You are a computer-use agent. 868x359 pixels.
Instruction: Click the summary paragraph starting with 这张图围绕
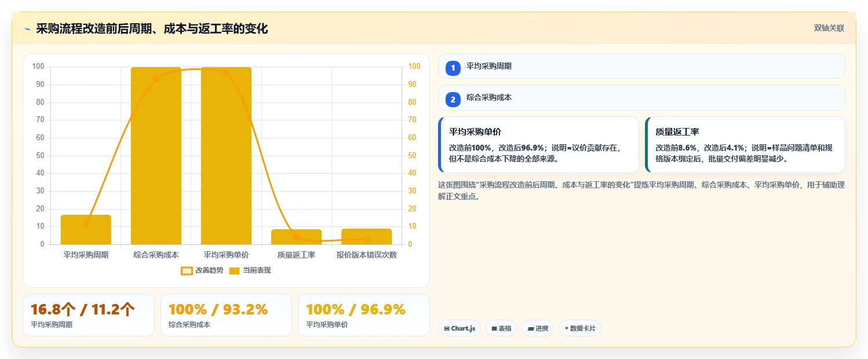pos(641,191)
